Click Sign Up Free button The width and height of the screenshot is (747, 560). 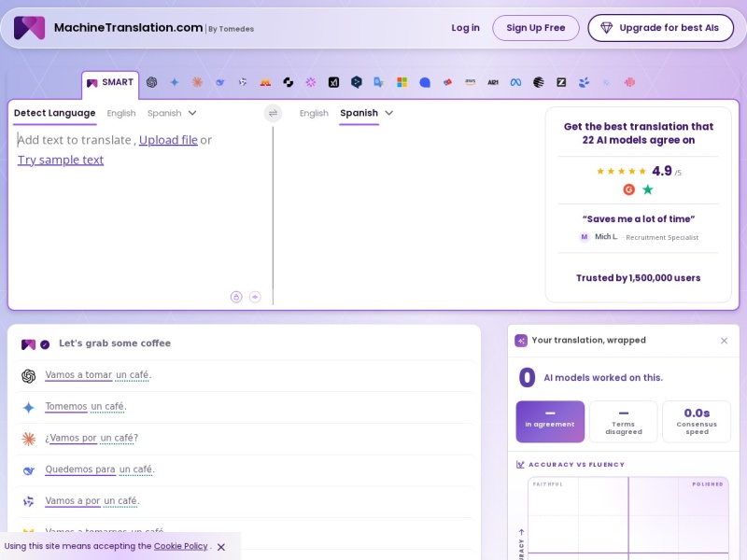pyautogui.click(x=535, y=28)
